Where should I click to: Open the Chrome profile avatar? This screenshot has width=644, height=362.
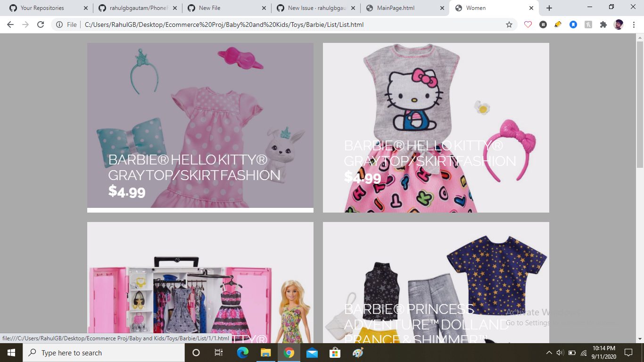(x=619, y=25)
